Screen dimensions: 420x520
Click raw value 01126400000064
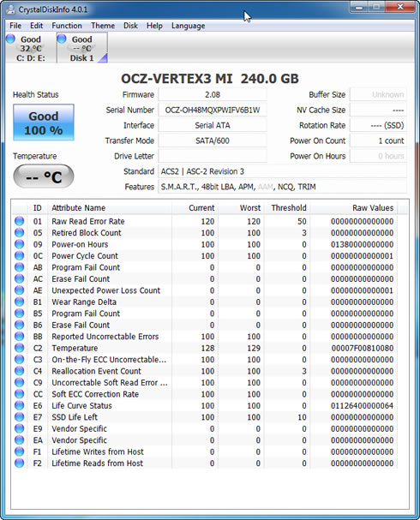pyautogui.click(x=362, y=405)
